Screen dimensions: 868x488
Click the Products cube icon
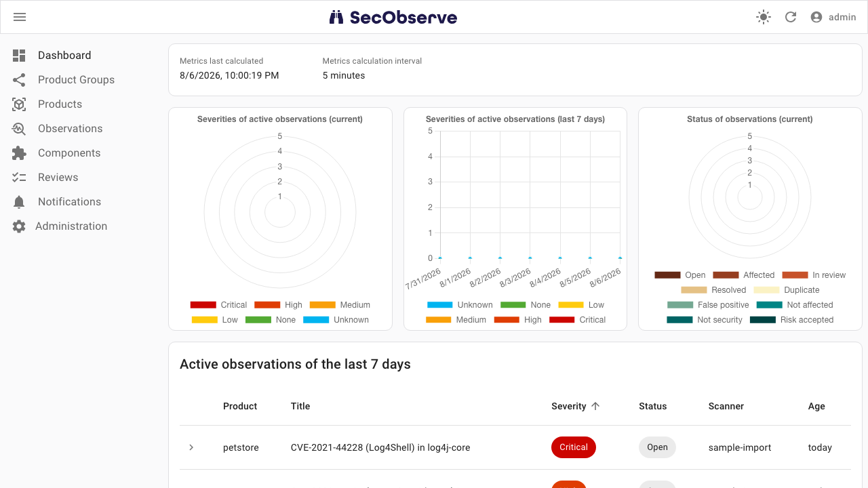[x=19, y=104]
